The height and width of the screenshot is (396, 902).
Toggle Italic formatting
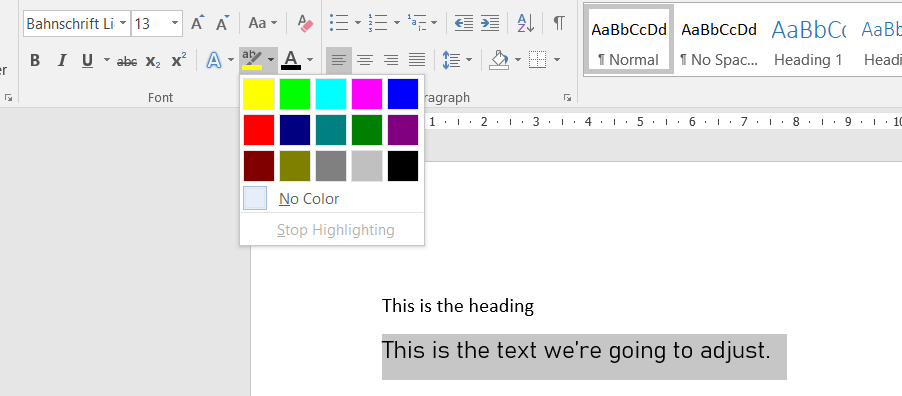62,60
